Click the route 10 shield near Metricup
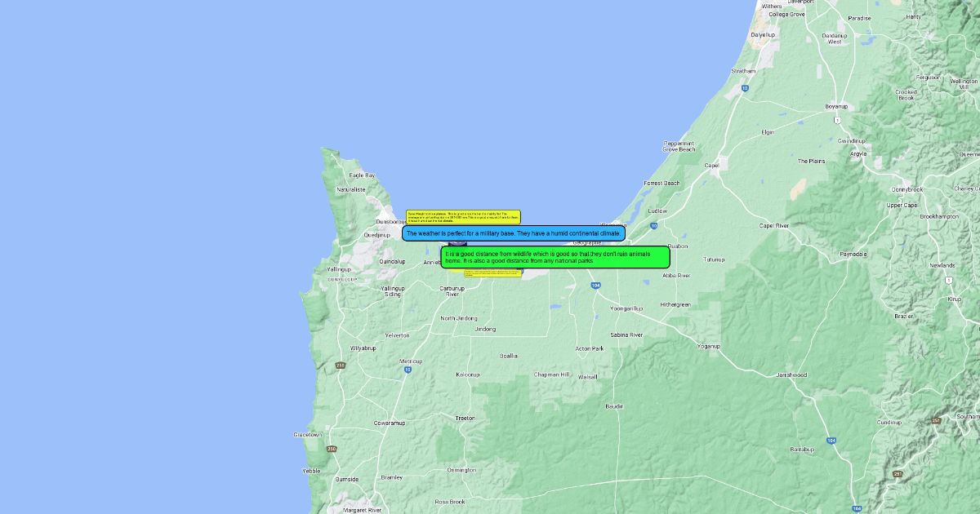 click(407, 370)
